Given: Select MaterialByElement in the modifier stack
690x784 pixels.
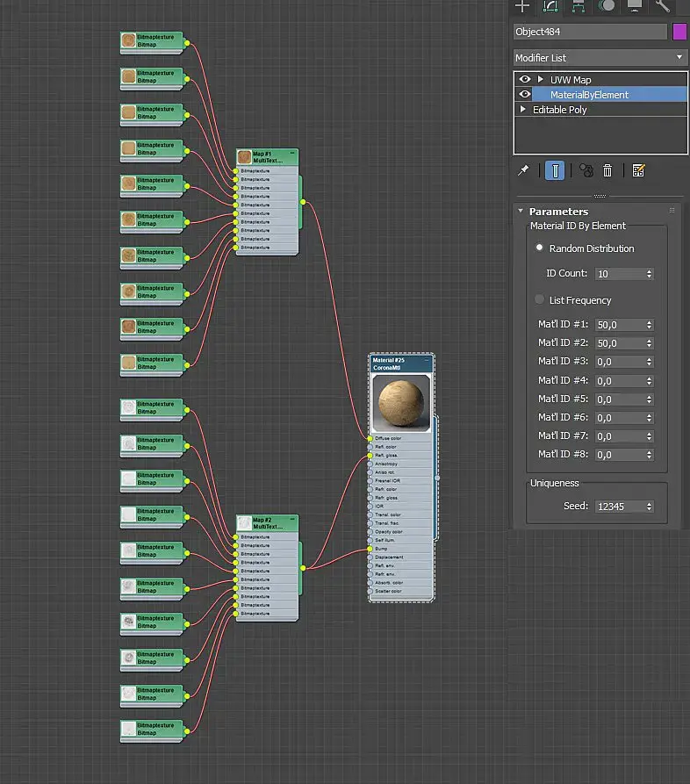Looking at the screenshot, I should (x=589, y=95).
